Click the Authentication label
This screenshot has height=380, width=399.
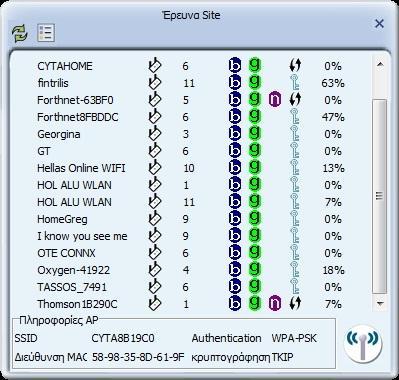(x=226, y=338)
